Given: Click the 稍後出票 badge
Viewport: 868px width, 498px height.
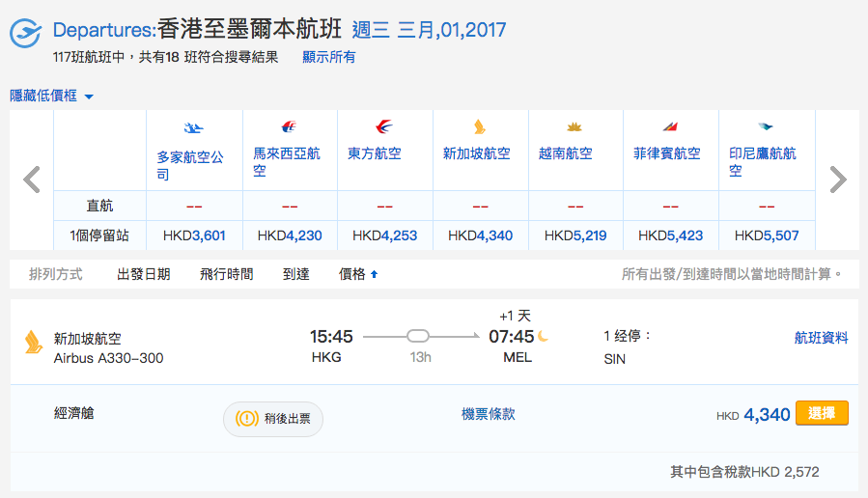Looking at the screenshot, I should 273,419.
